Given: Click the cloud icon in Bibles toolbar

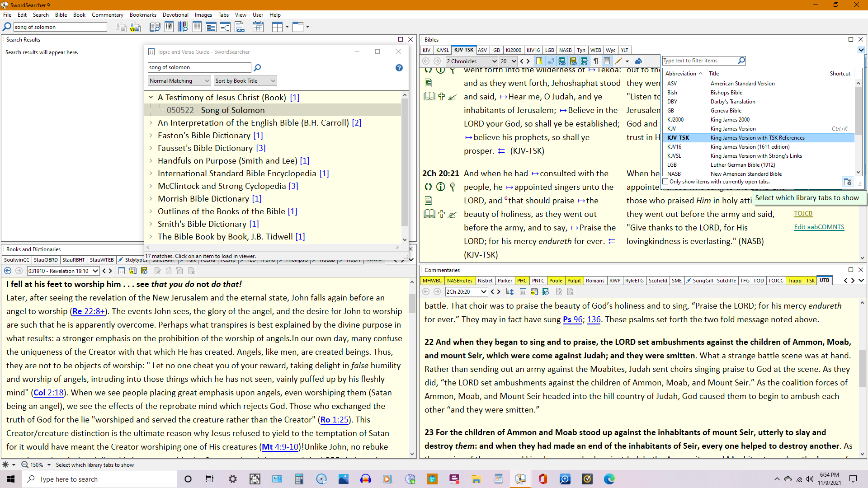Looking at the screenshot, I should click(x=638, y=61).
